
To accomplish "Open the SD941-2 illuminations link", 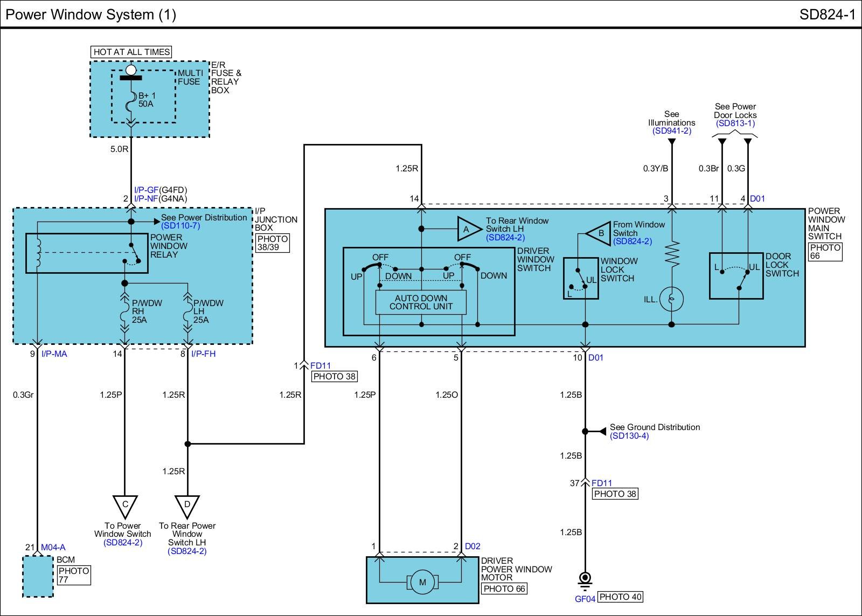I will point(671,131).
